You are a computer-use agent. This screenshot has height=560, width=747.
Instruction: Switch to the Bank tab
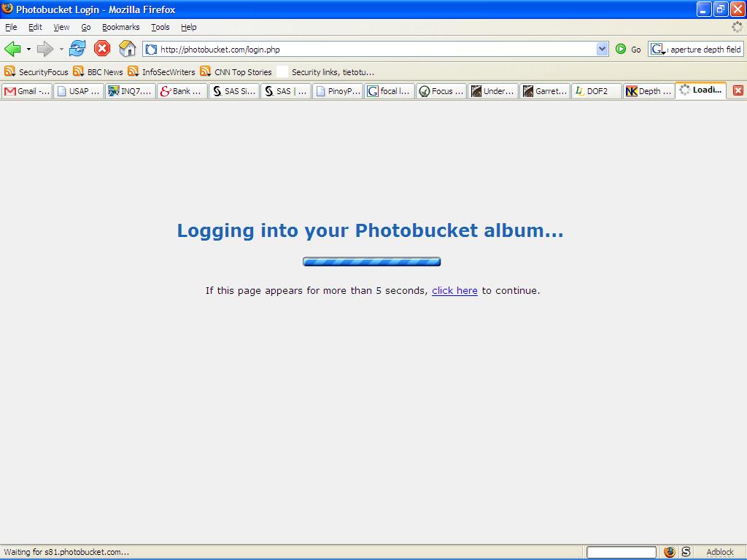pyautogui.click(x=182, y=91)
